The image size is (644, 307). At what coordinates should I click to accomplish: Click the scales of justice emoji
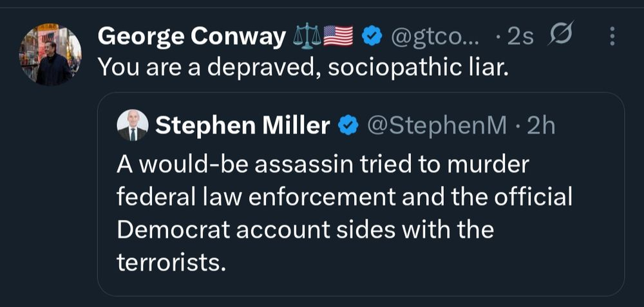(307, 37)
